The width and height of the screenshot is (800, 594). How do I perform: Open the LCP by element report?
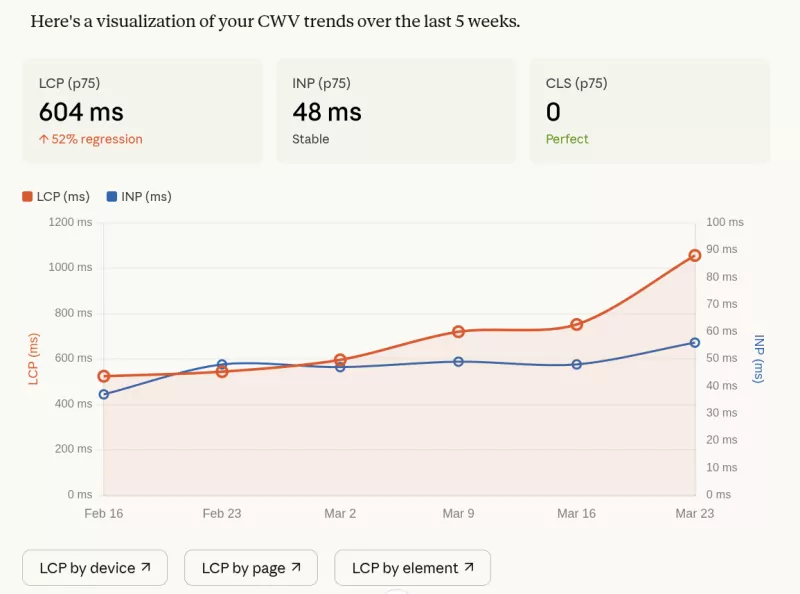pos(412,567)
